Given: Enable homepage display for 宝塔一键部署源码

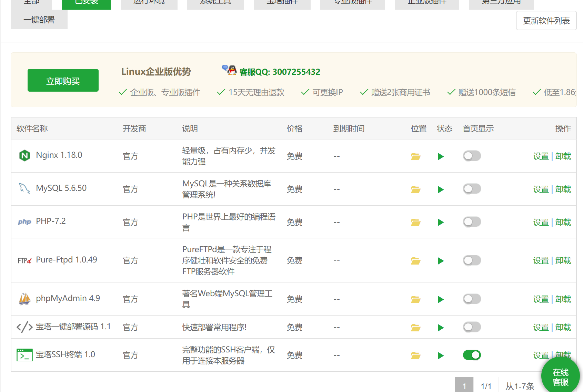Looking at the screenshot, I should pyautogui.click(x=472, y=327).
